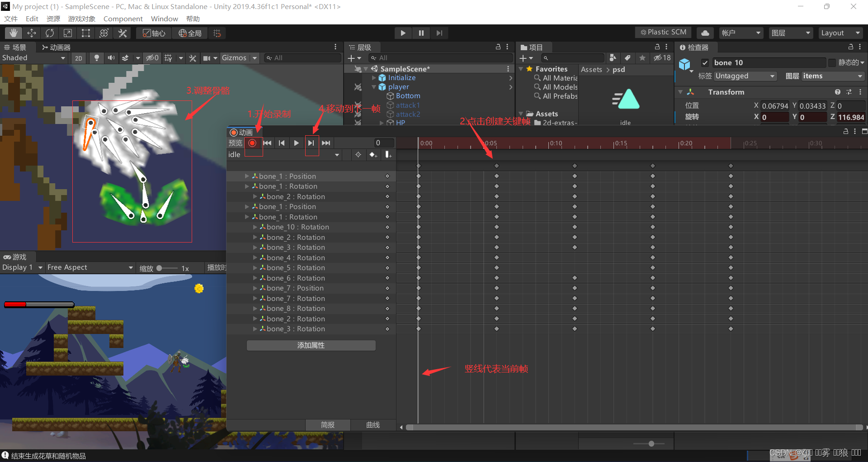Viewport: 868px width, 462px height.
Task: Collapse the player object in Hierarchy
Action: click(x=374, y=87)
